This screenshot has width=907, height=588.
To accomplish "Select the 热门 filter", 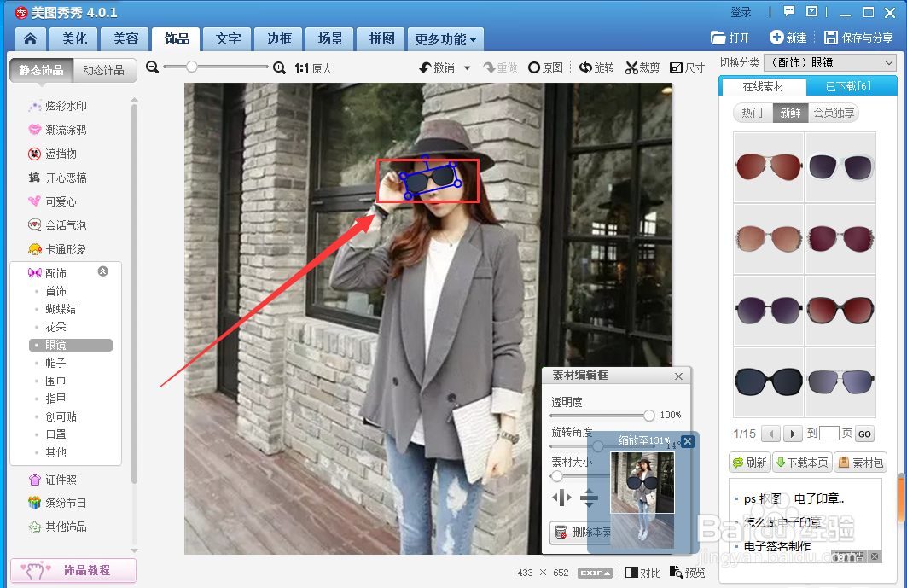I will [x=753, y=113].
